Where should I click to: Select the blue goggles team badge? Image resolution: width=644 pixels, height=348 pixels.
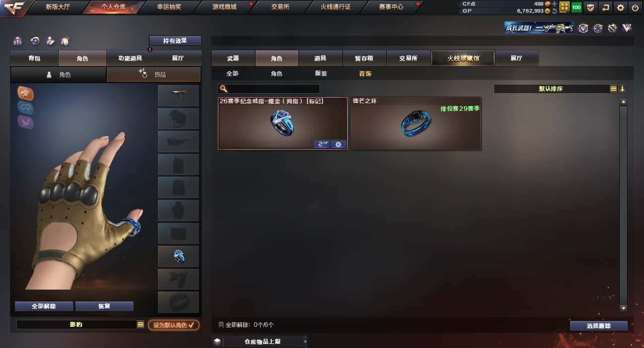pyautogui.click(x=25, y=107)
